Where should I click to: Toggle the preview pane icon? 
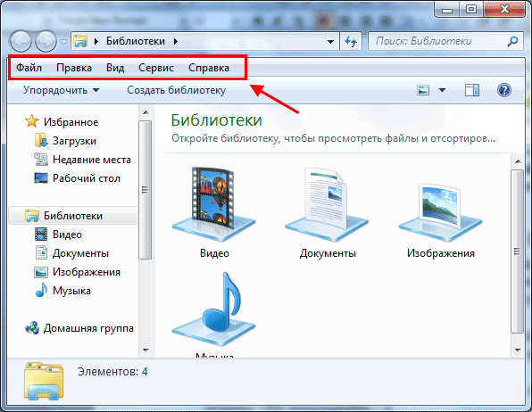(472, 90)
